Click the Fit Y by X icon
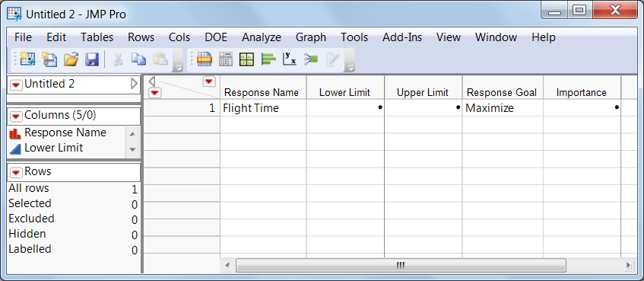644x281 pixels. [x=290, y=60]
